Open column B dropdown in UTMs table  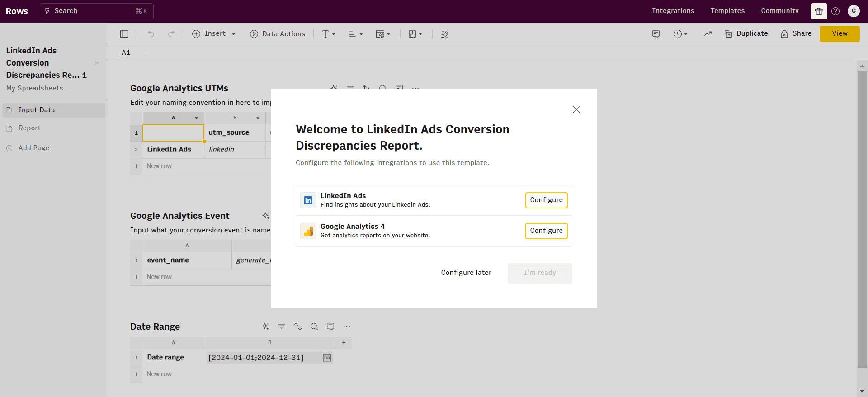tap(258, 118)
